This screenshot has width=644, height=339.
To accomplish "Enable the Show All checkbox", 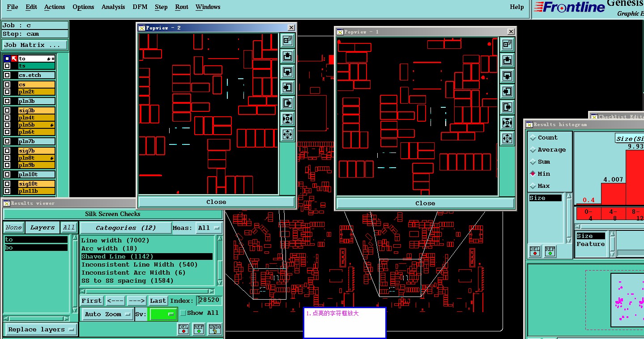I will click(x=183, y=313).
